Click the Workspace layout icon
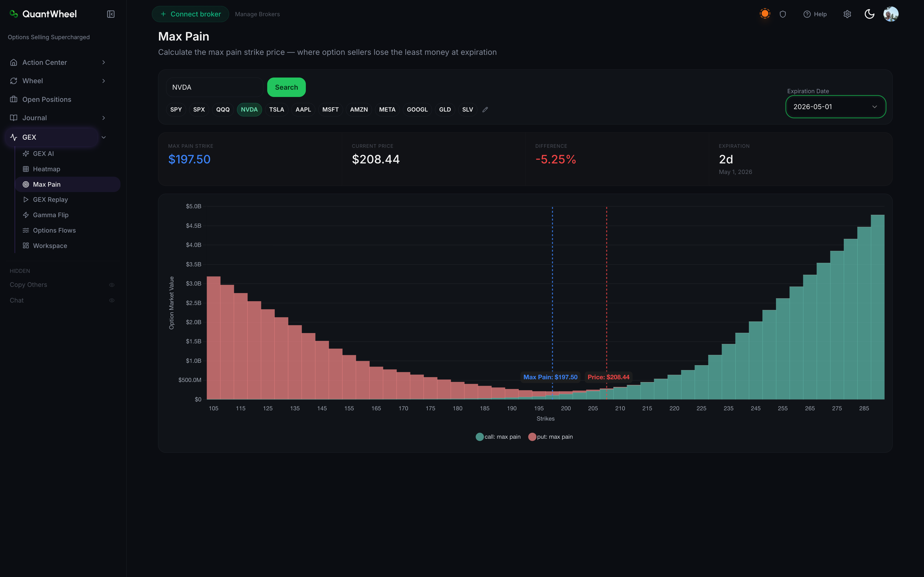The width and height of the screenshot is (924, 577). 26,246
